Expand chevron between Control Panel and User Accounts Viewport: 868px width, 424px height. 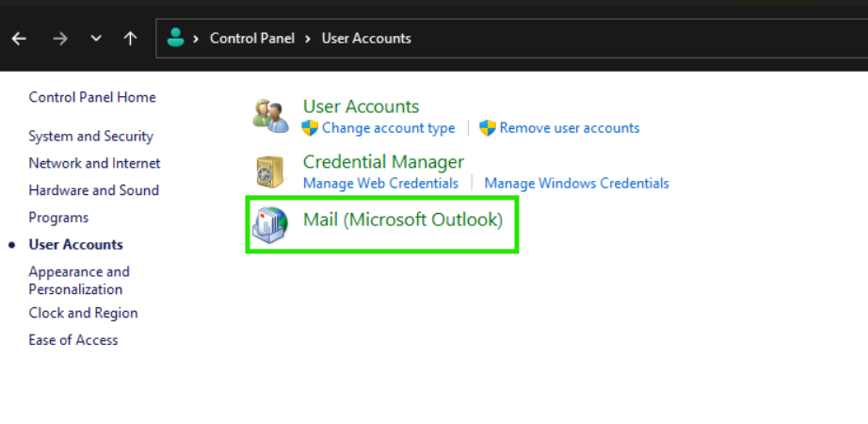[309, 39]
